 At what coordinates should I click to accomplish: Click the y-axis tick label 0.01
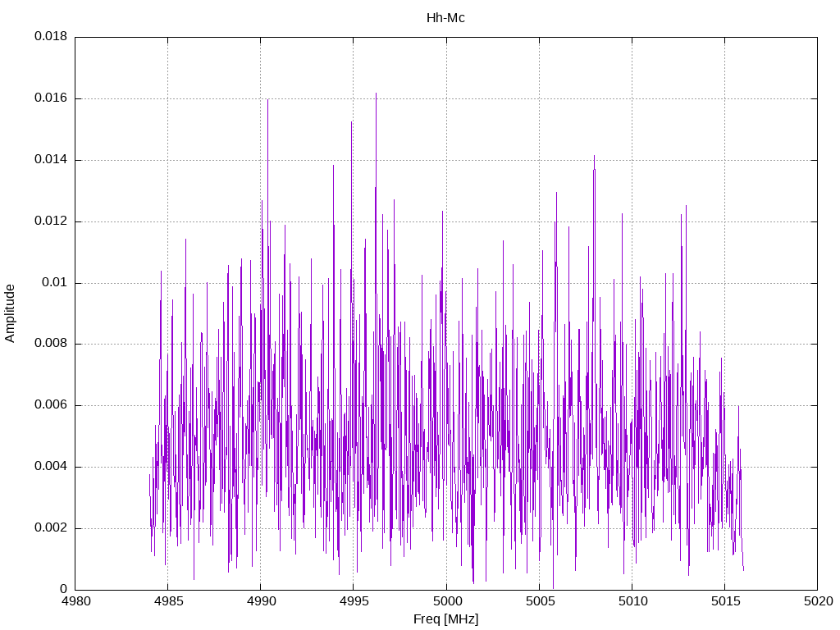point(55,282)
